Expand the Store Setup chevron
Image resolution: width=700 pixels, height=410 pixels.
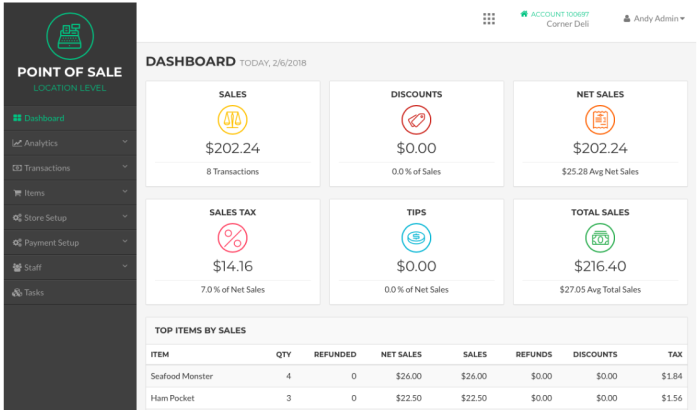pyautogui.click(x=125, y=217)
